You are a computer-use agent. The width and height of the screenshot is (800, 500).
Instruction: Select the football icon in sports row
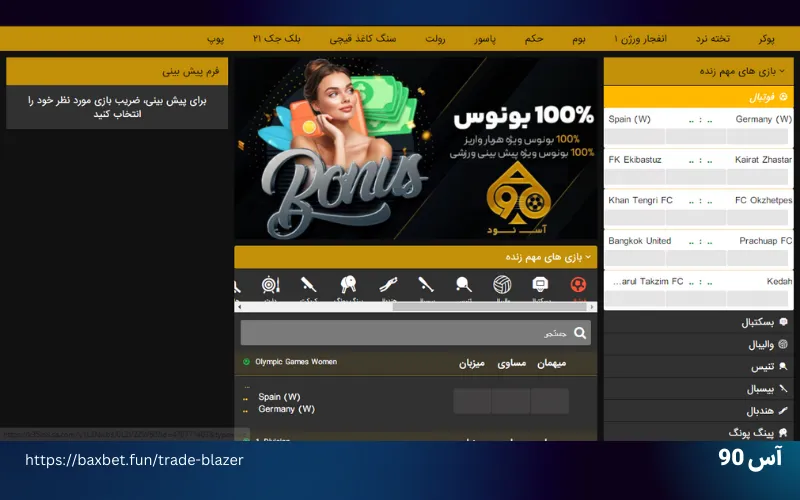coord(578,286)
